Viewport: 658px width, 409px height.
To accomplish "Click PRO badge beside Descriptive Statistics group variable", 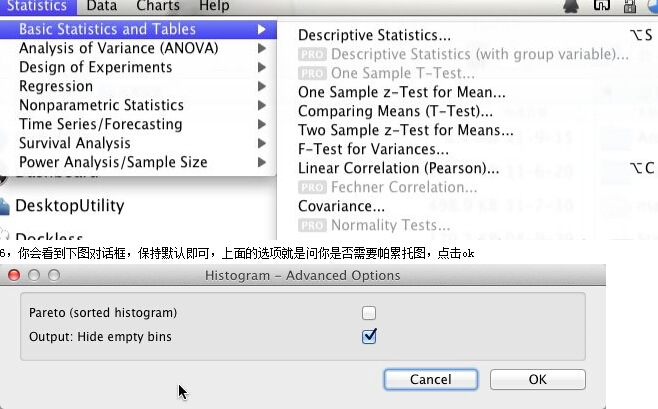I will (312, 54).
